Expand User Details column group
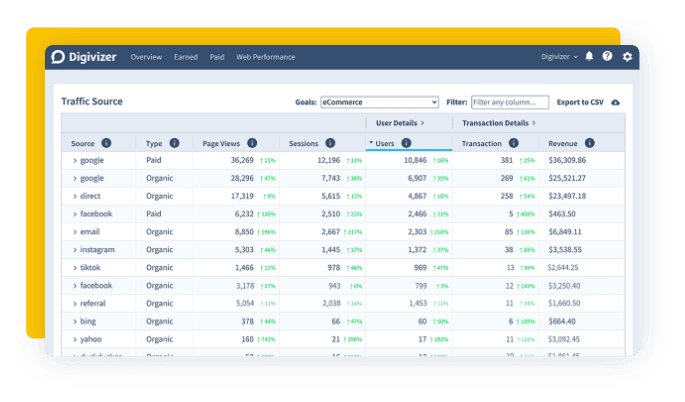The width and height of the screenshot is (685, 402). coord(400,123)
